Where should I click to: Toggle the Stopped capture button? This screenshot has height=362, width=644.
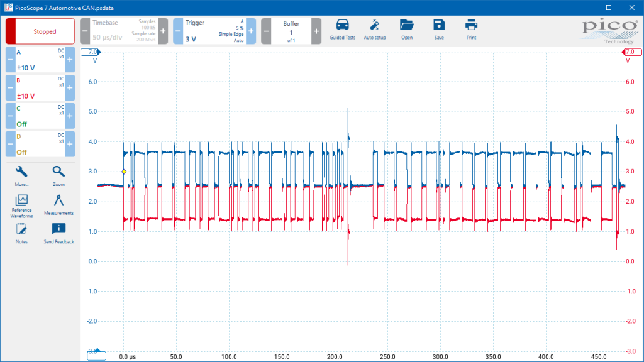(x=40, y=31)
